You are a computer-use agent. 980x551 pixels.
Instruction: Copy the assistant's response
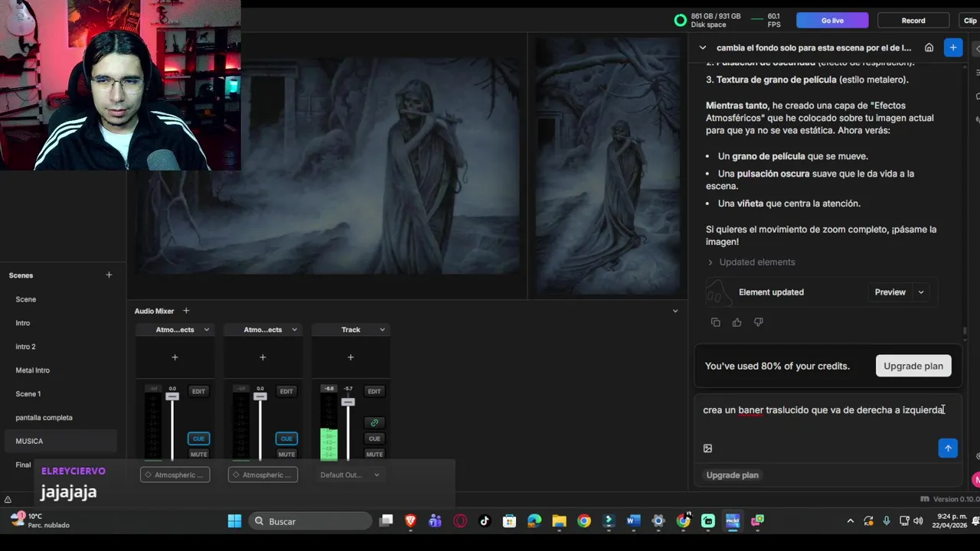pyautogui.click(x=715, y=322)
